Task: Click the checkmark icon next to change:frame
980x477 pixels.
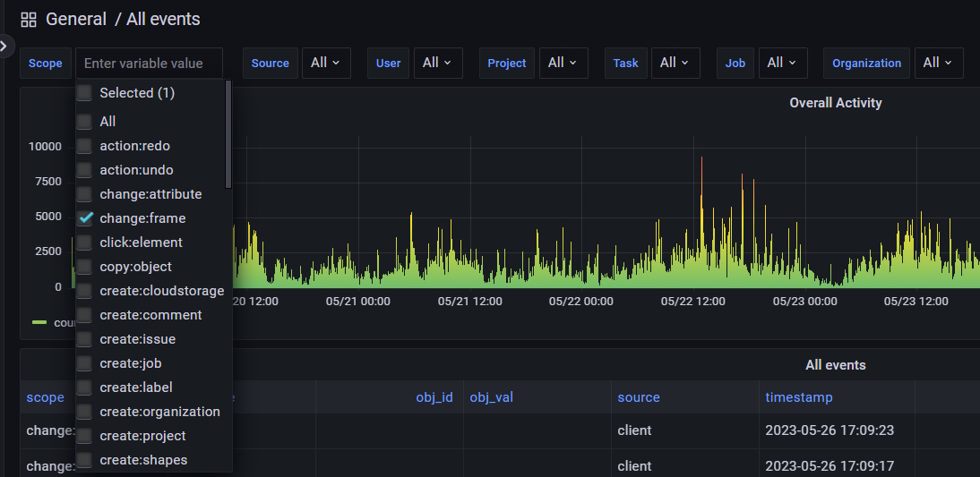Action: point(85,218)
